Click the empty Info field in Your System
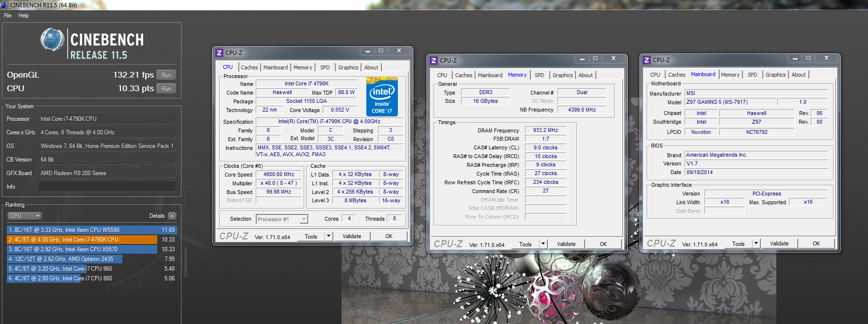This screenshot has height=324, width=868. click(x=107, y=187)
